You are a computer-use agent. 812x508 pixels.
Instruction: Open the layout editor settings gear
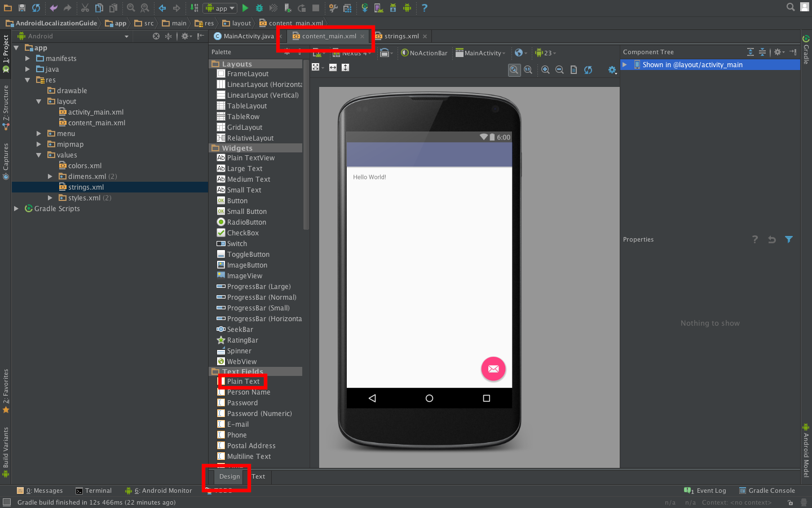point(612,68)
